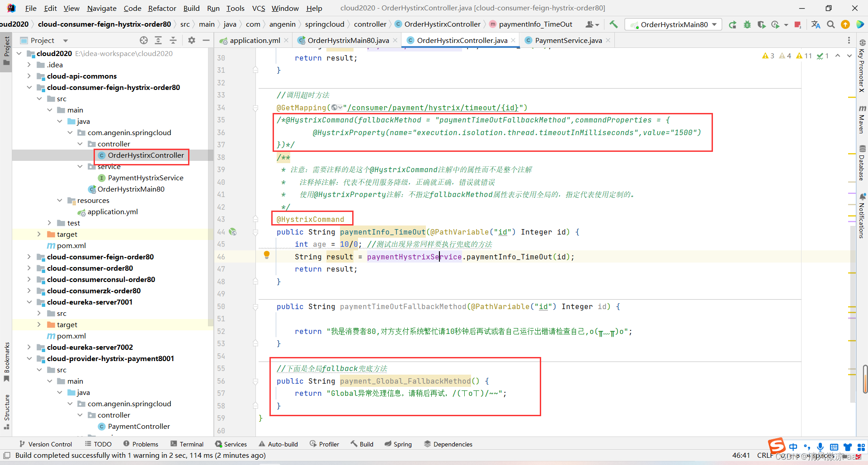Start debugging with the green bug icon
Screen dimensions: 868x465
pyautogui.click(x=747, y=24)
